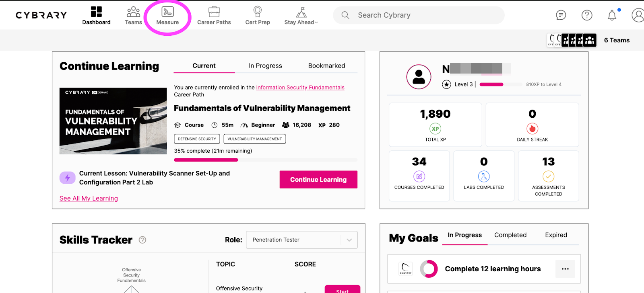Image resolution: width=644 pixels, height=293 pixels.
Task: Click the Total XP badge icon
Action: (x=435, y=129)
